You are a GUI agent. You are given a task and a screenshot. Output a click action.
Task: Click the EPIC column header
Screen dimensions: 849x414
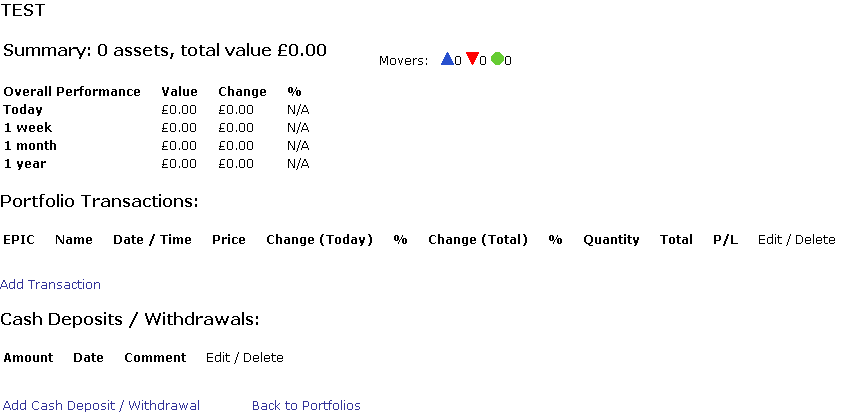tap(19, 240)
